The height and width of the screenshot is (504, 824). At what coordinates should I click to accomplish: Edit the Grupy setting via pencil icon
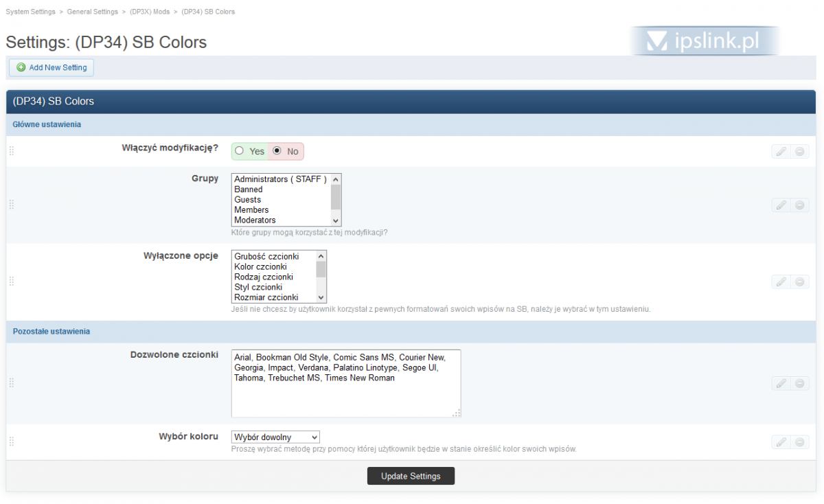tap(781, 205)
